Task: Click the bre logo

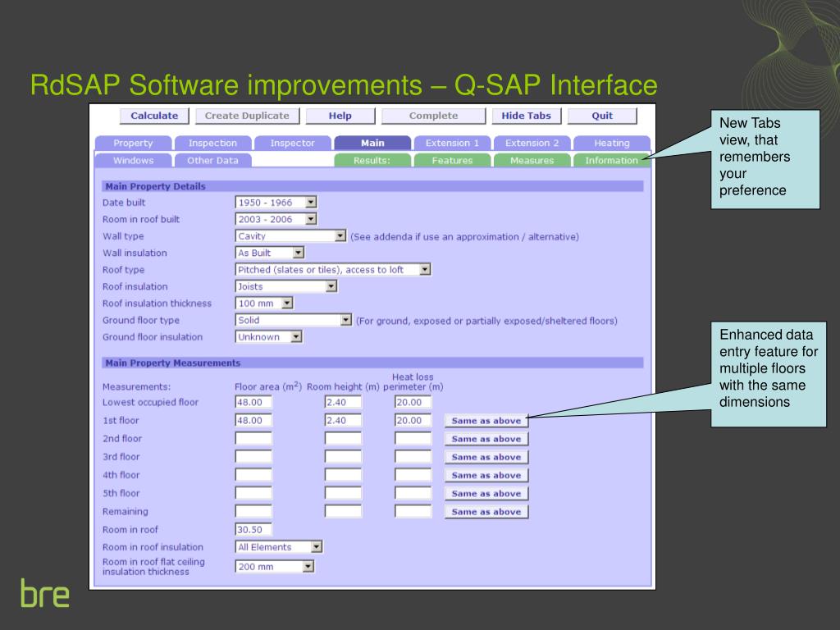Action: (x=45, y=592)
